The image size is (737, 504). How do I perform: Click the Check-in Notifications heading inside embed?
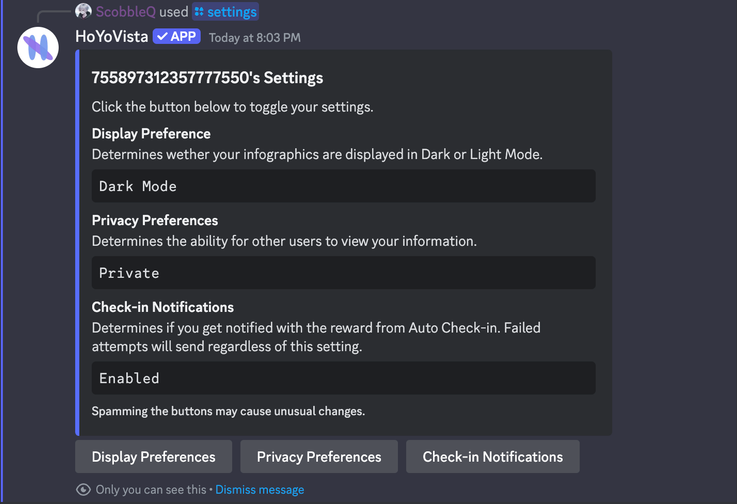pos(163,307)
